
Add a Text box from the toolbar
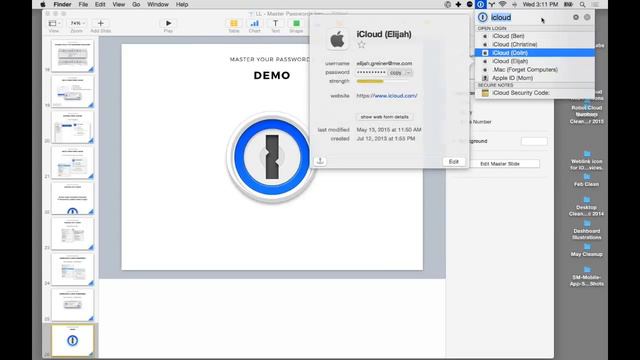tap(276, 23)
